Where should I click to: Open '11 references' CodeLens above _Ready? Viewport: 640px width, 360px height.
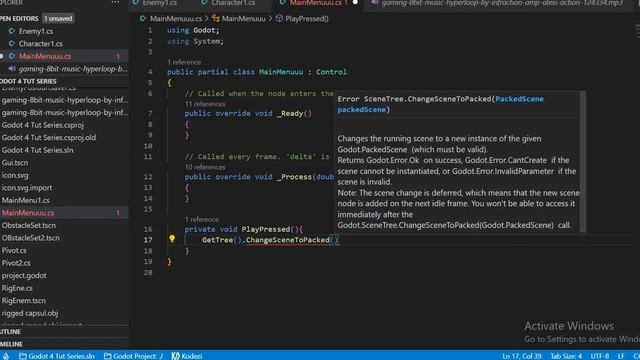click(205, 104)
